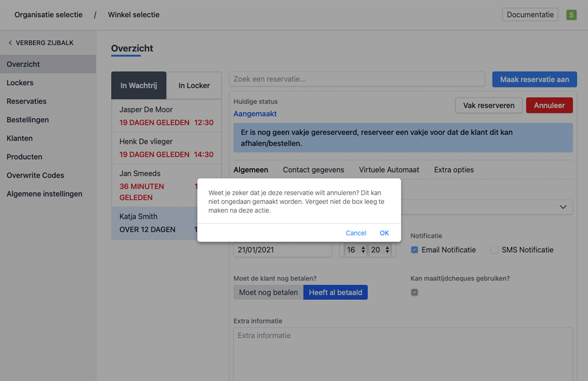Click the red Annuleer button
Image resolution: width=588 pixels, height=381 pixels.
pos(549,105)
